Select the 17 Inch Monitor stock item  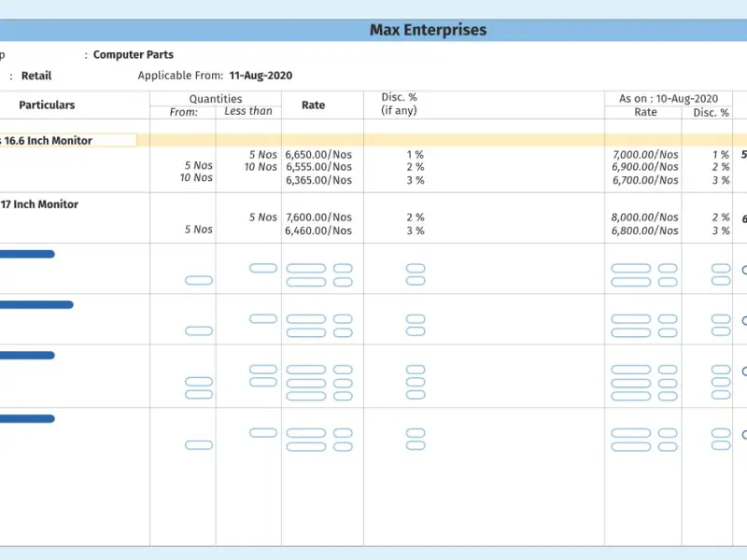click(42, 204)
